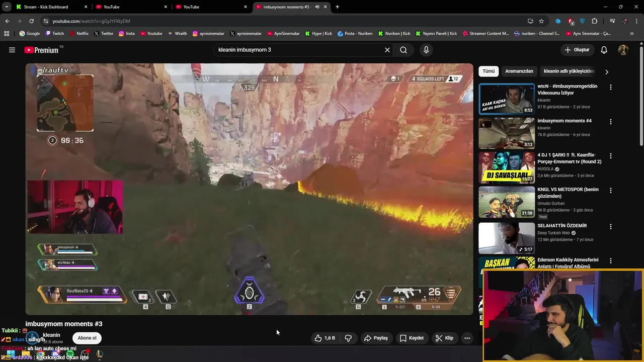Open the kleanin channel name link
This screenshot has height=362, width=644.
(x=51, y=335)
